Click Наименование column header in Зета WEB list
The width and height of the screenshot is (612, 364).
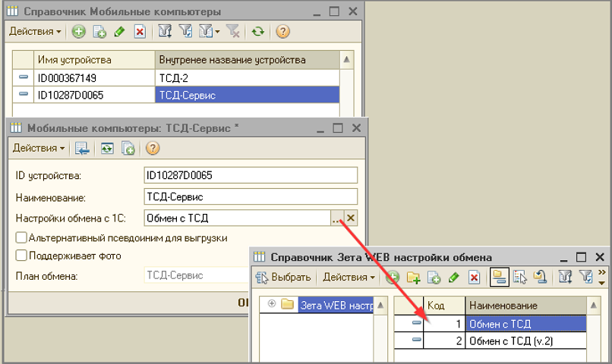pos(525,306)
